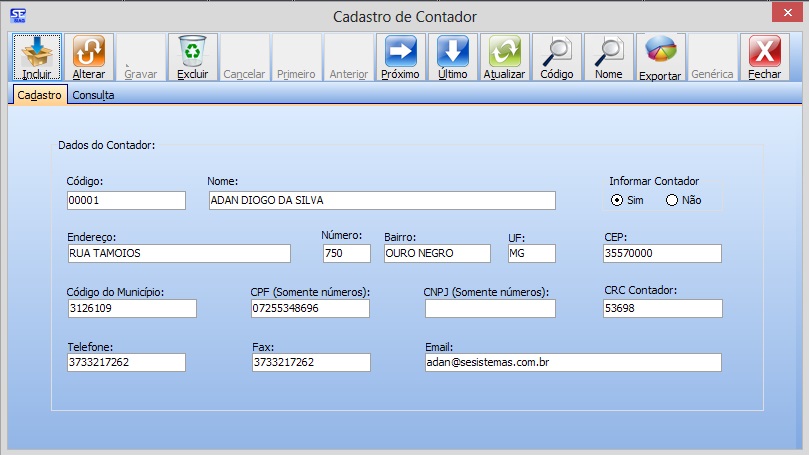Screen dimensions: 809x455
Task: Open the Cadastro tab
Action: 40,95
